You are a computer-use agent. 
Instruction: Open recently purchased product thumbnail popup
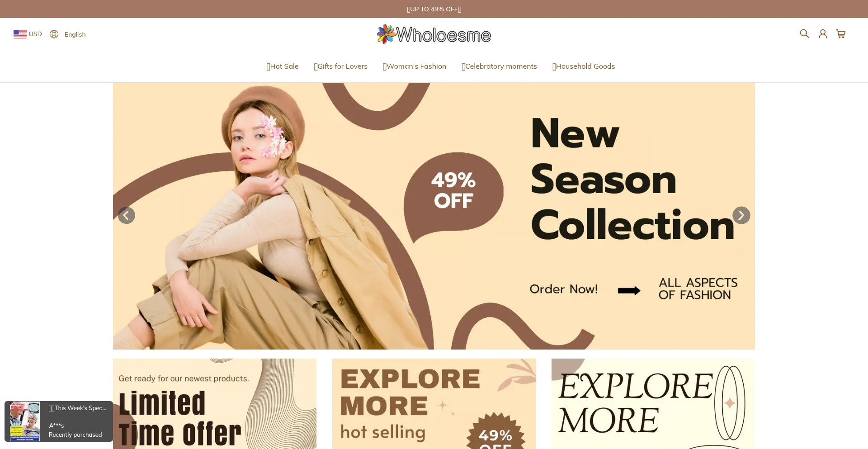coord(25,421)
